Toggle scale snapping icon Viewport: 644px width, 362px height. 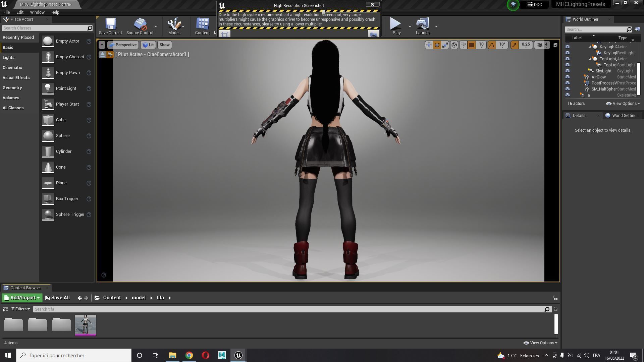[515, 45]
